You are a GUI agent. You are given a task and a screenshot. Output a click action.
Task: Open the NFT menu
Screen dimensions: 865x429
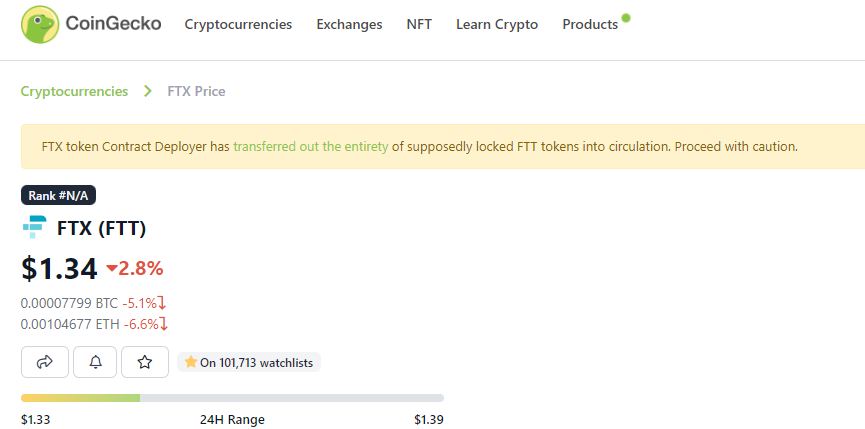click(x=419, y=24)
